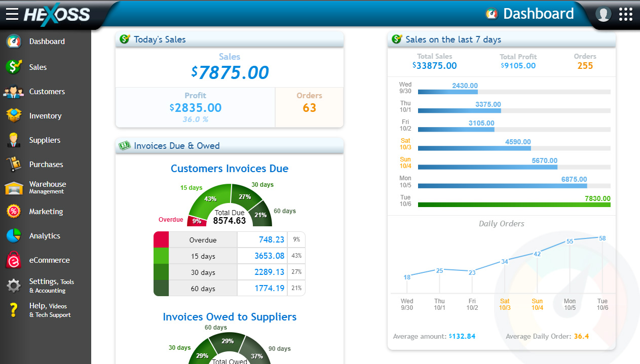The height and width of the screenshot is (364, 640).
Task: Click the profit value $2835.00
Action: click(x=196, y=107)
